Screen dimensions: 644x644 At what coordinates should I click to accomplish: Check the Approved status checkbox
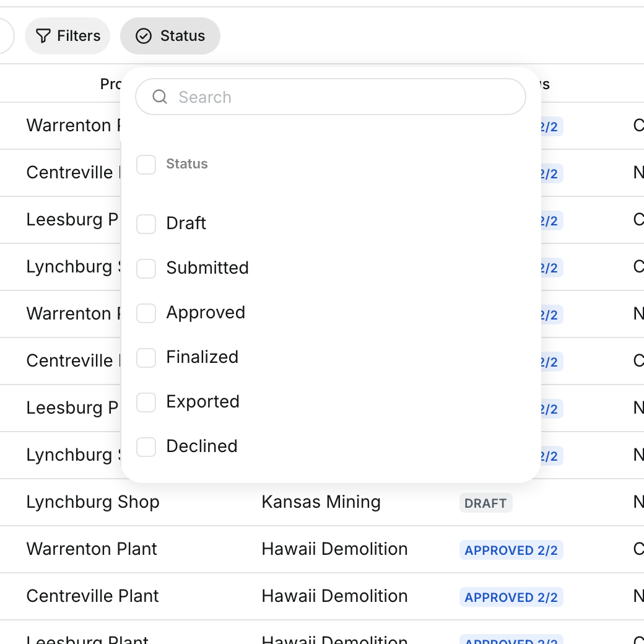point(146,313)
